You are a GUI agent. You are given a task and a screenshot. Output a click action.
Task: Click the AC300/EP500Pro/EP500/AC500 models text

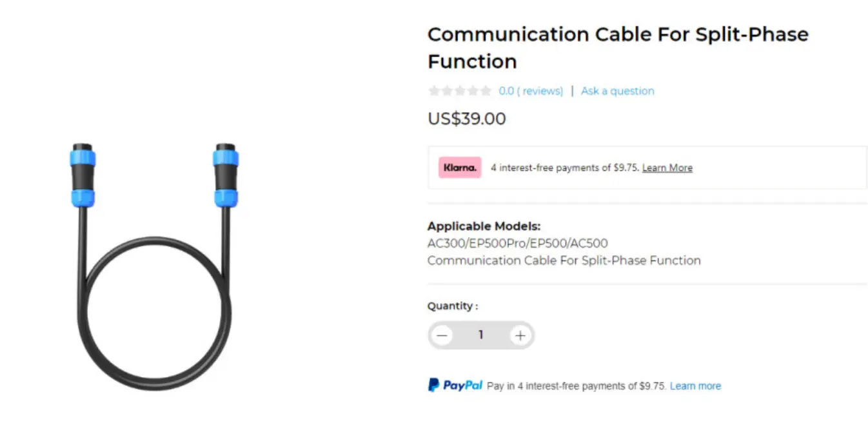pyautogui.click(x=517, y=243)
